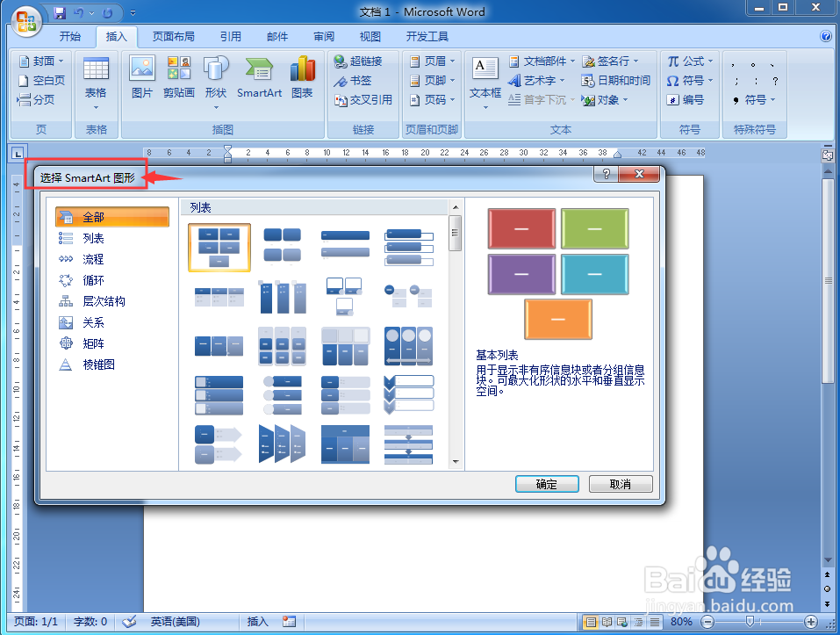Save document from quick access toolbar
This screenshot has height=635, width=840.
tap(60, 12)
